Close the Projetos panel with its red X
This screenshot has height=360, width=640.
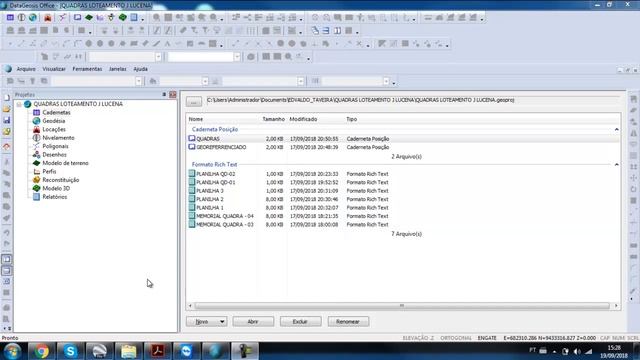click(x=173, y=94)
